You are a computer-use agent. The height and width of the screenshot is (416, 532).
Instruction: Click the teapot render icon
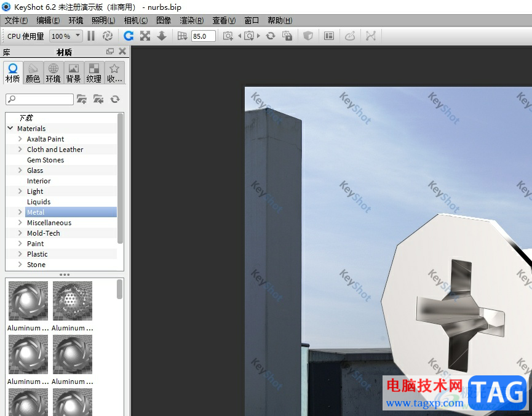[350, 36]
